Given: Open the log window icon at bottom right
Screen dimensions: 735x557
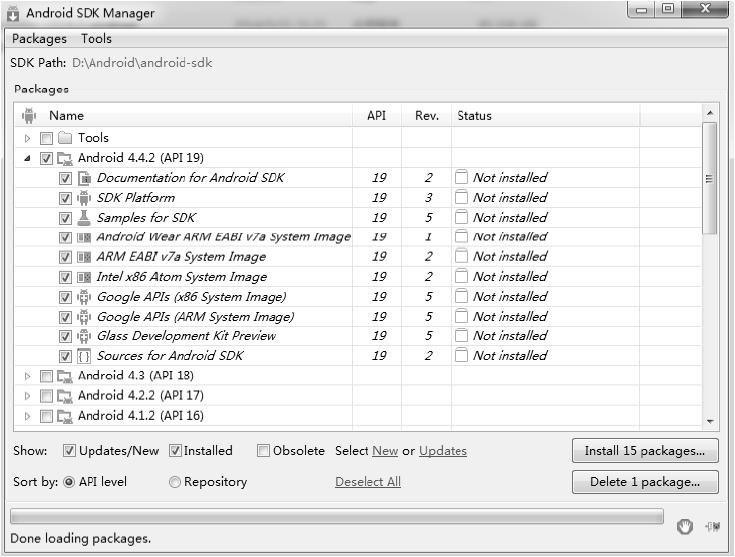Looking at the screenshot, I should coord(713,527).
